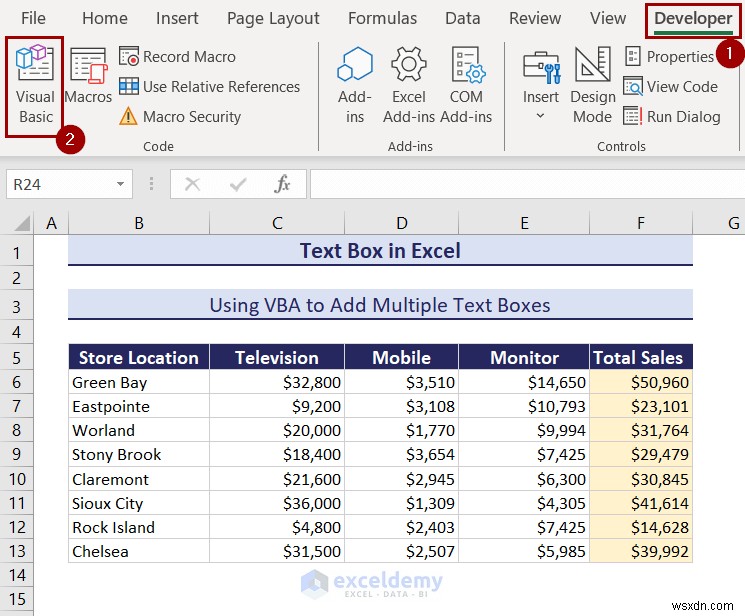The image size is (745, 616).
Task: Open COM Add-ins dialog
Action: tap(466, 86)
